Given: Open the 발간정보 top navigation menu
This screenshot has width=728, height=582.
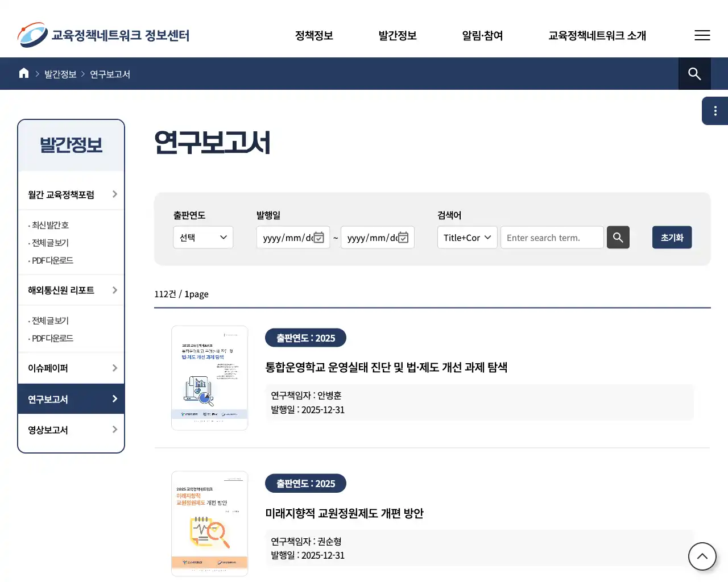Looking at the screenshot, I should pyautogui.click(x=397, y=35).
